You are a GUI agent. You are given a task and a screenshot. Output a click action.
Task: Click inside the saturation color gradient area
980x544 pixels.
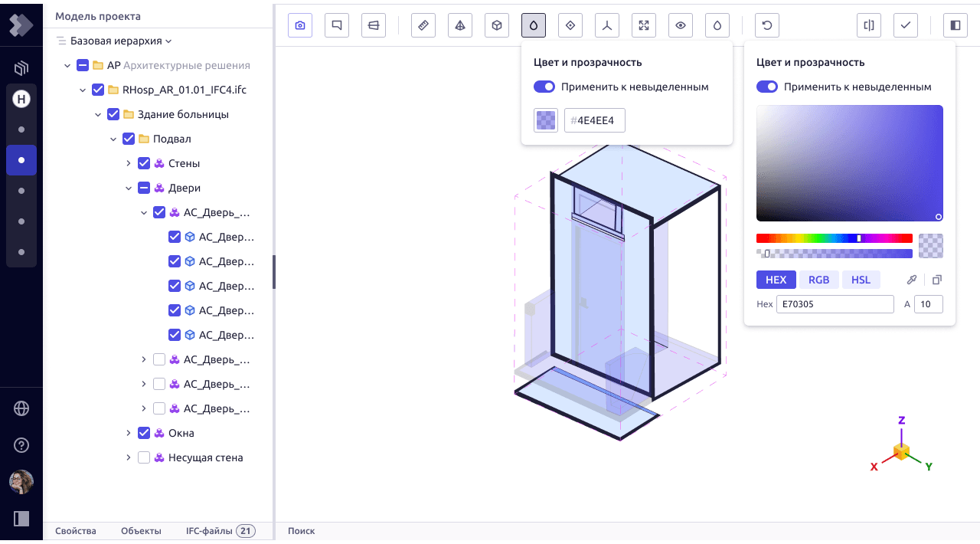click(x=850, y=163)
